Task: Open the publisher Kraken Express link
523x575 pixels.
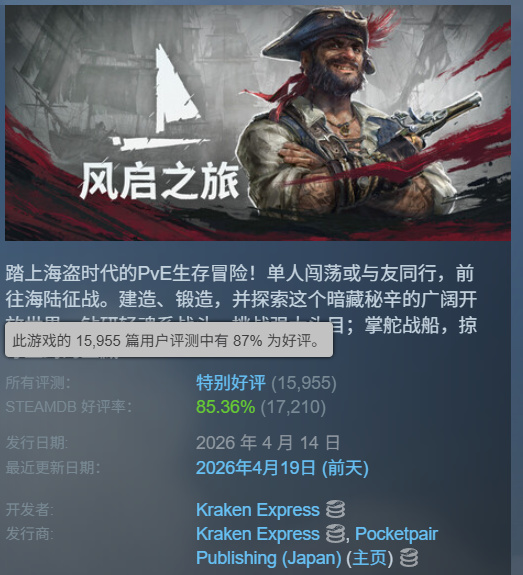Action: click(258, 534)
